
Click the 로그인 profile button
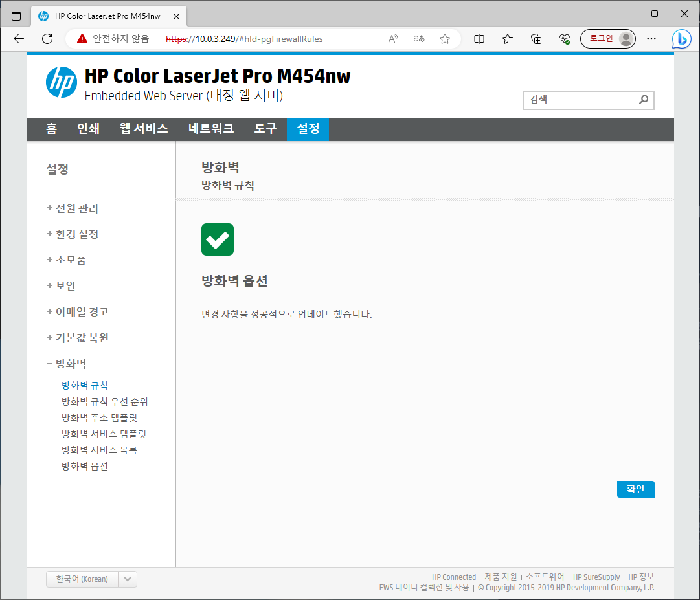pyautogui.click(x=607, y=39)
